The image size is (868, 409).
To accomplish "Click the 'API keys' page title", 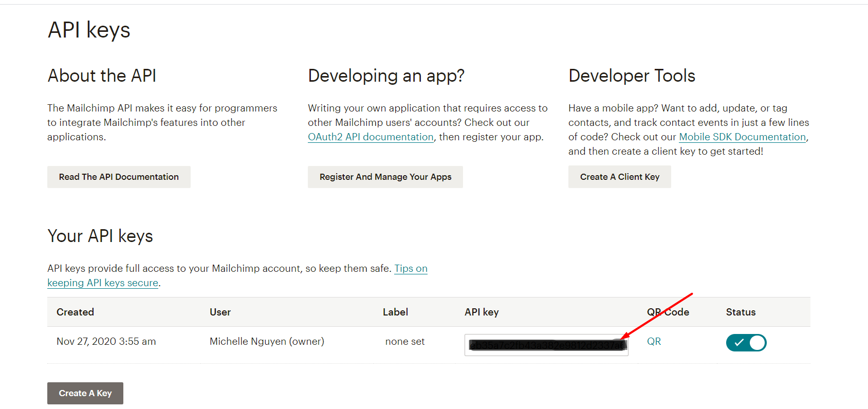I will (89, 30).
